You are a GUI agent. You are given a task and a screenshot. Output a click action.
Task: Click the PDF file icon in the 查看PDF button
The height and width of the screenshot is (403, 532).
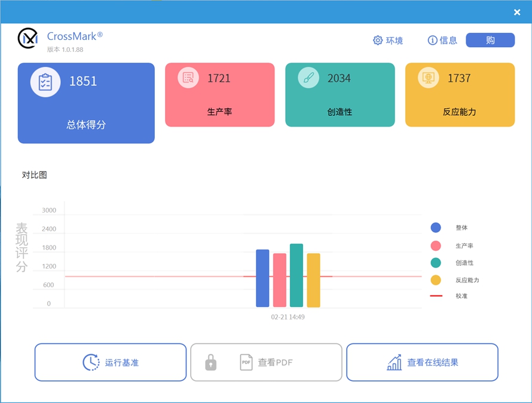pyautogui.click(x=246, y=362)
